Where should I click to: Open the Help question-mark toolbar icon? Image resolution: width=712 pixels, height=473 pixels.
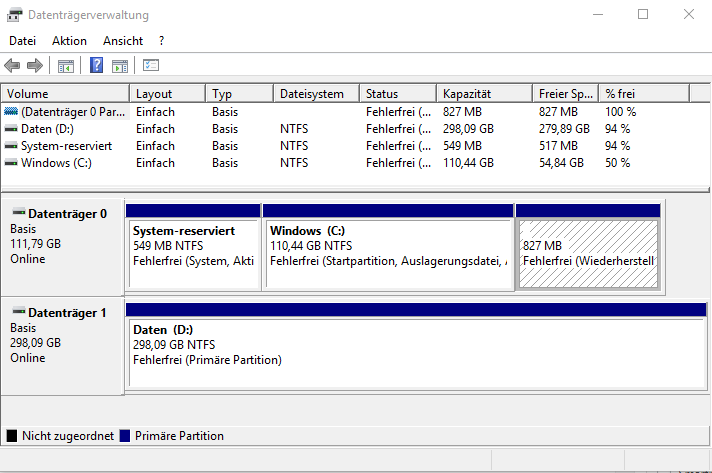tap(96, 65)
